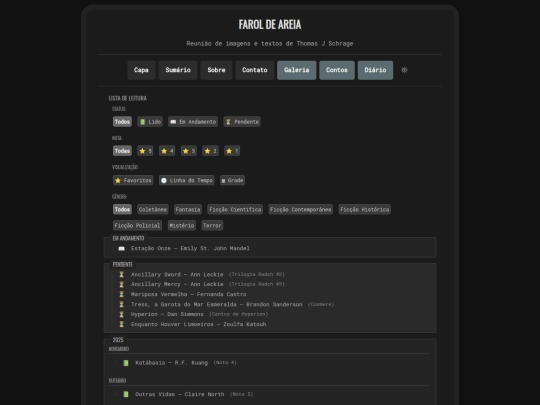The height and width of the screenshot is (405, 540).
Task: Open Katábasis – R.F. Kuang
Action: (172, 363)
